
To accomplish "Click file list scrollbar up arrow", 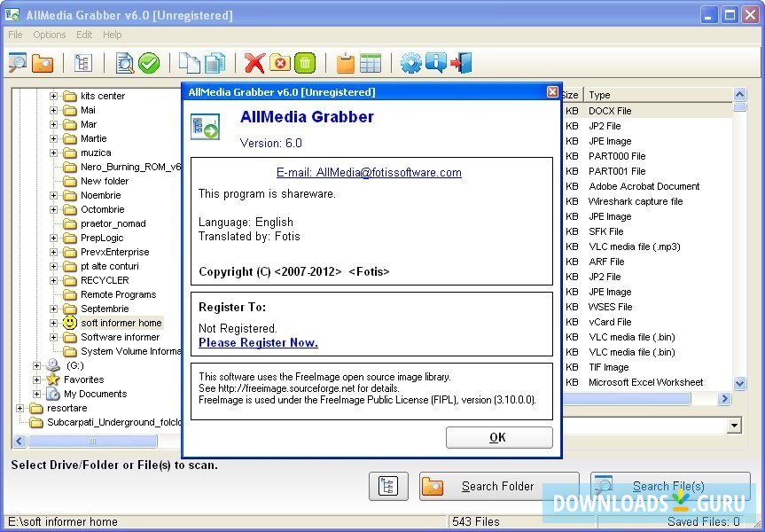I will [x=739, y=94].
